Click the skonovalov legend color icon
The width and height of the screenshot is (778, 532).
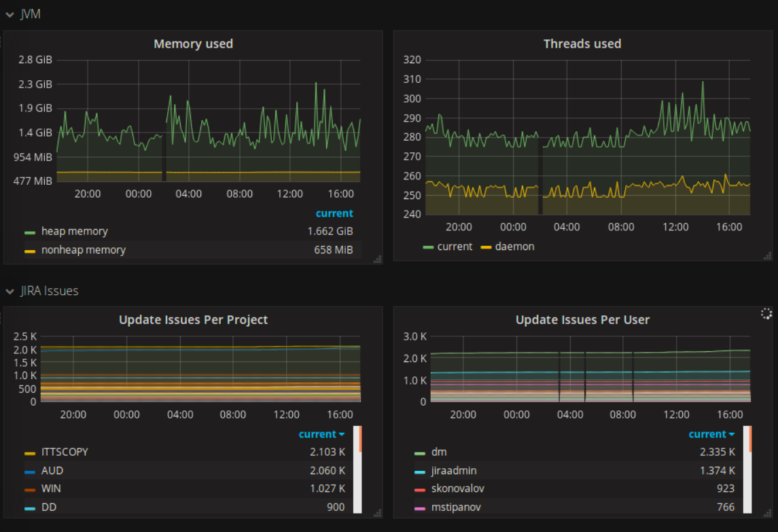coord(420,490)
